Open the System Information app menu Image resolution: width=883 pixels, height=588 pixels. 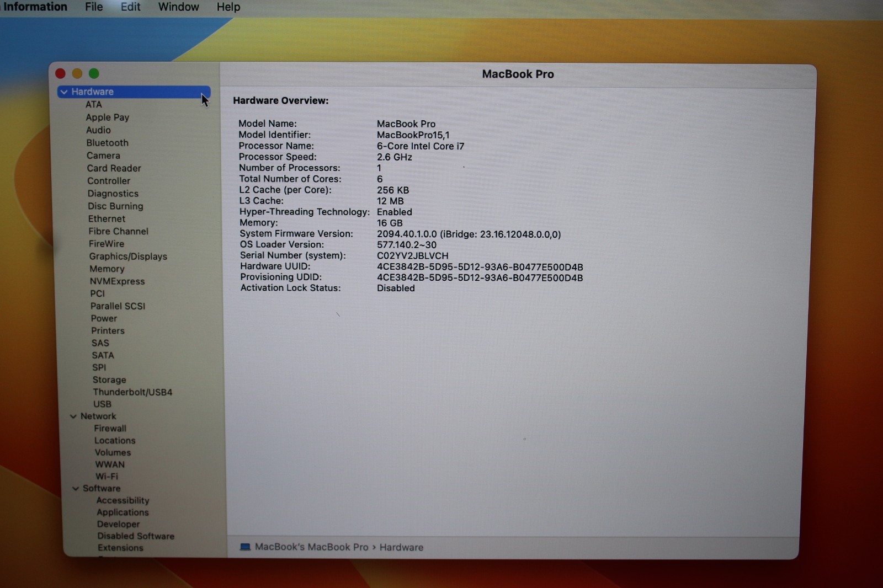coord(34,7)
